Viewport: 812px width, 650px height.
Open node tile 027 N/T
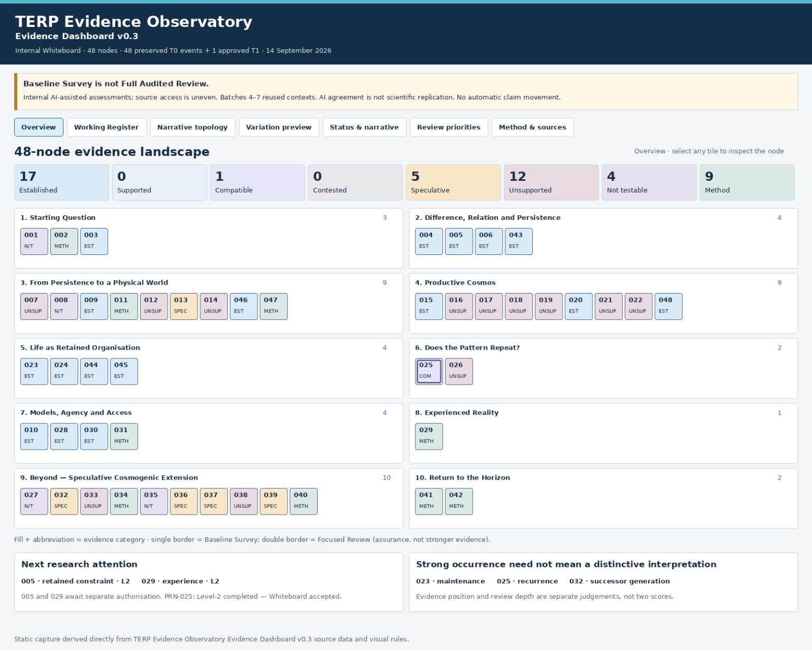[x=34, y=501]
